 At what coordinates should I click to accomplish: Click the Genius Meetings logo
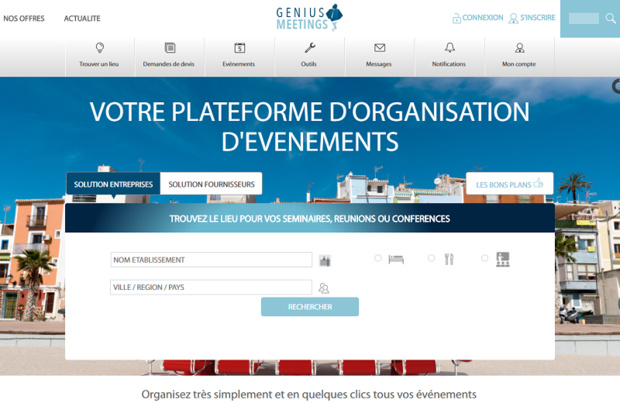pos(309,18)
